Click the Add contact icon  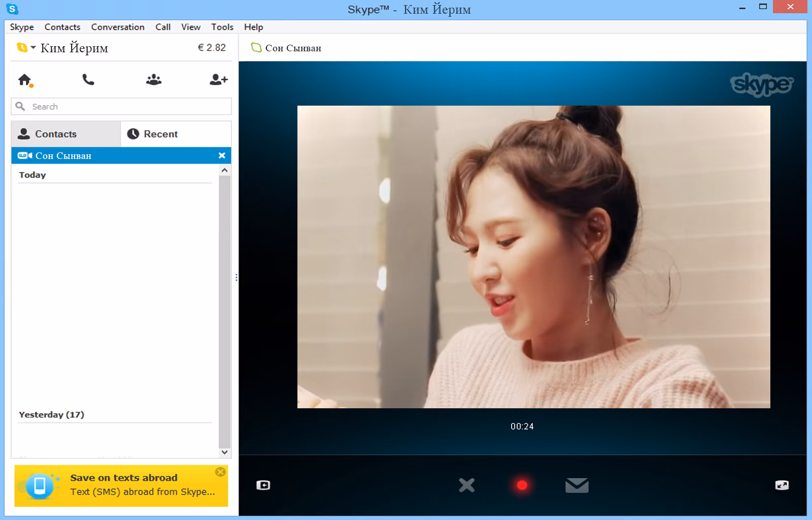(219, 80)
